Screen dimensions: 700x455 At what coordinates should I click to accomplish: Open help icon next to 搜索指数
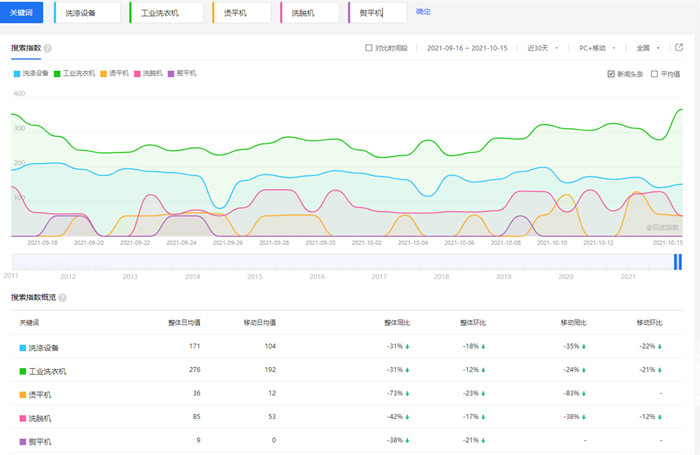pos(48,48)
